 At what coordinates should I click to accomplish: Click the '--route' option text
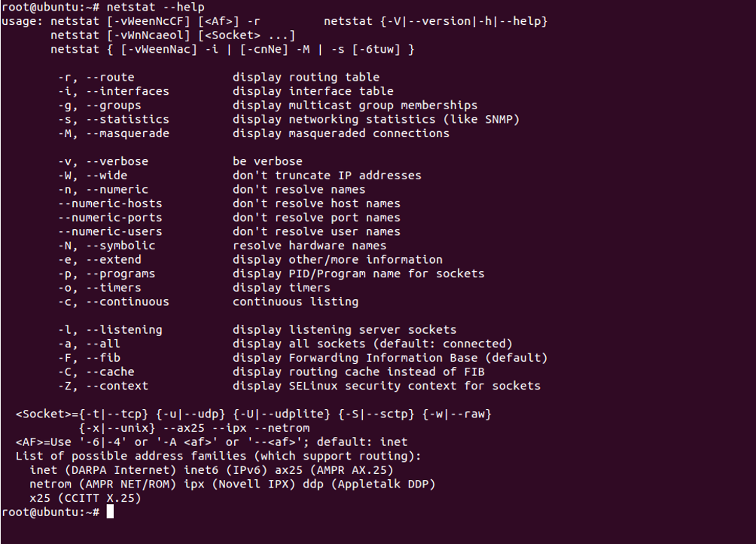point(111,77)
